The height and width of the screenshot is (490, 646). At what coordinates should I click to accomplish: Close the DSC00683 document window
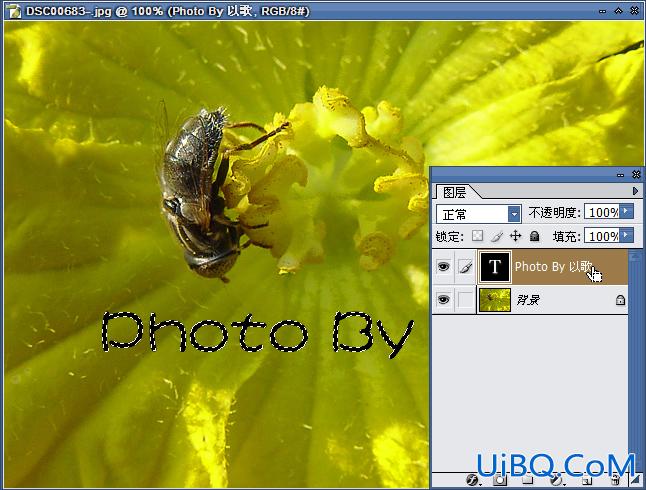635,11
